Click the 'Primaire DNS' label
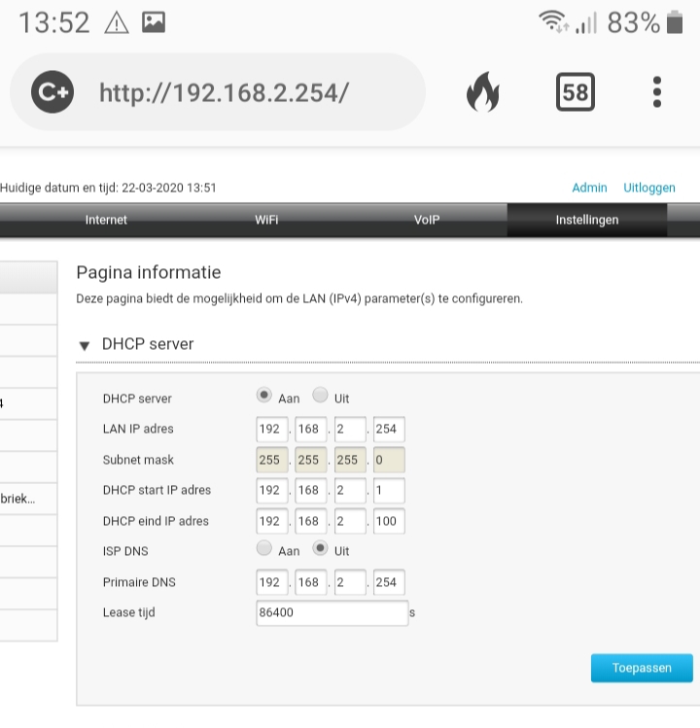Viewport: 700px width, 728px height. tap(139, 582)
